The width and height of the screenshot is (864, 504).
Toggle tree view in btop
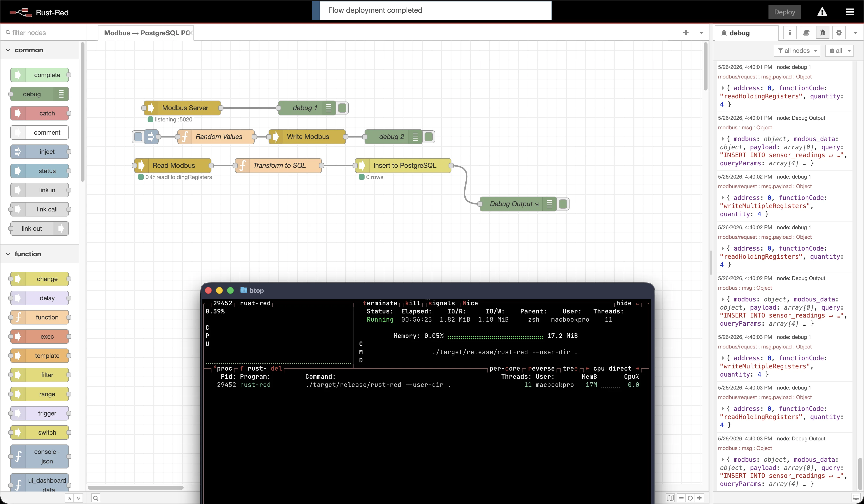coord(570,369)
